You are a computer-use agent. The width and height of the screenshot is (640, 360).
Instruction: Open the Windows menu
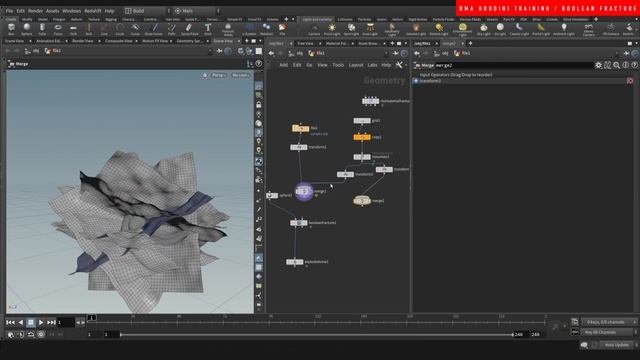tap(71, 11)
